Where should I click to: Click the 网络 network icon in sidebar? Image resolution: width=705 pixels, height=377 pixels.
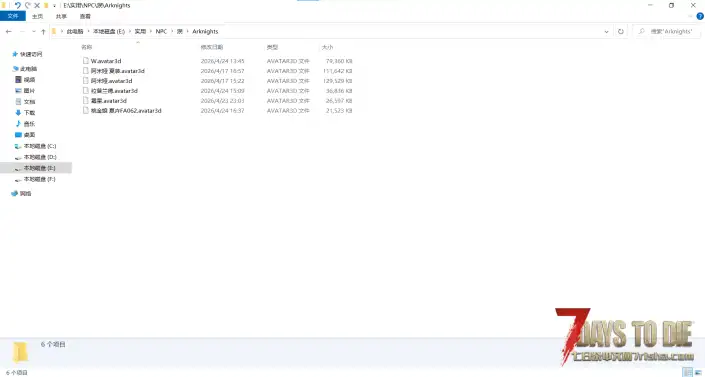click(14, 193)
